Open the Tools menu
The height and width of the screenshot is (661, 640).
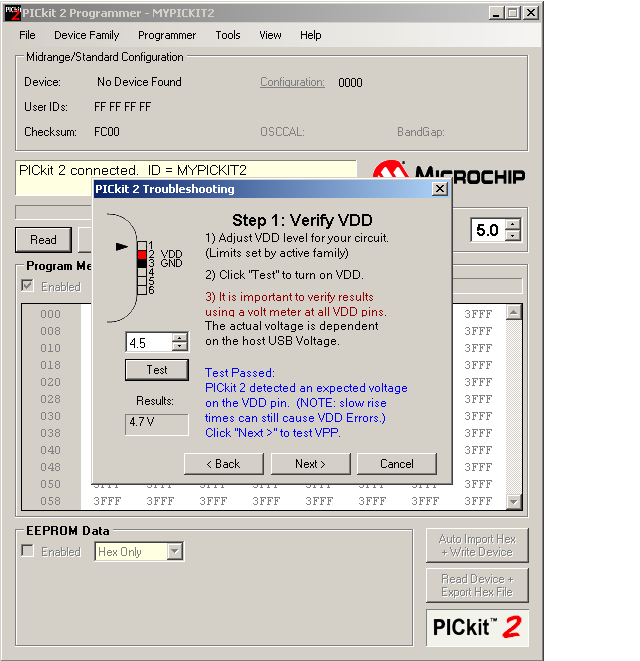coord(228,35)
